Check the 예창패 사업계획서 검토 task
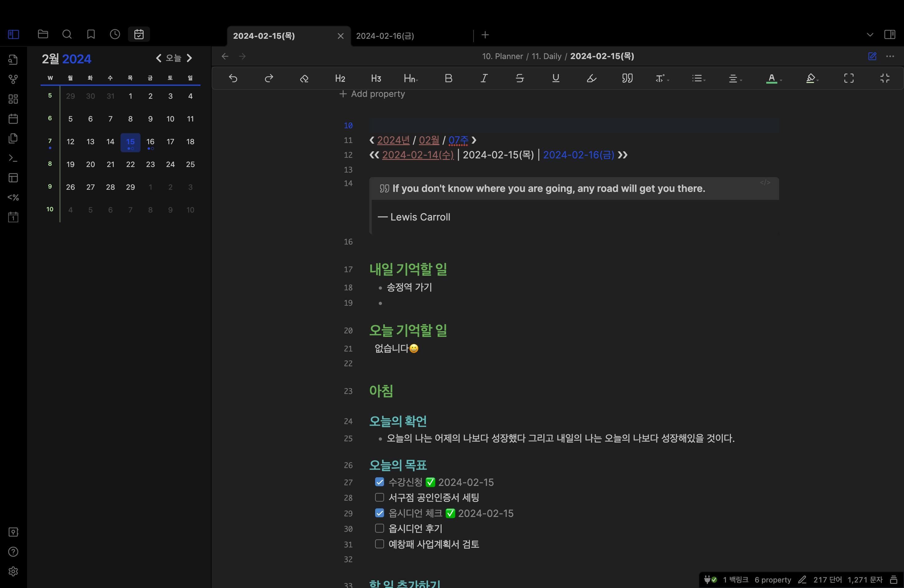This screenshot has height=588, width=904. (x=379, y=544)
